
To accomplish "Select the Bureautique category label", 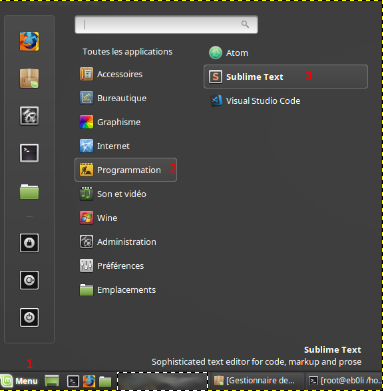I will tap(122, 98).
